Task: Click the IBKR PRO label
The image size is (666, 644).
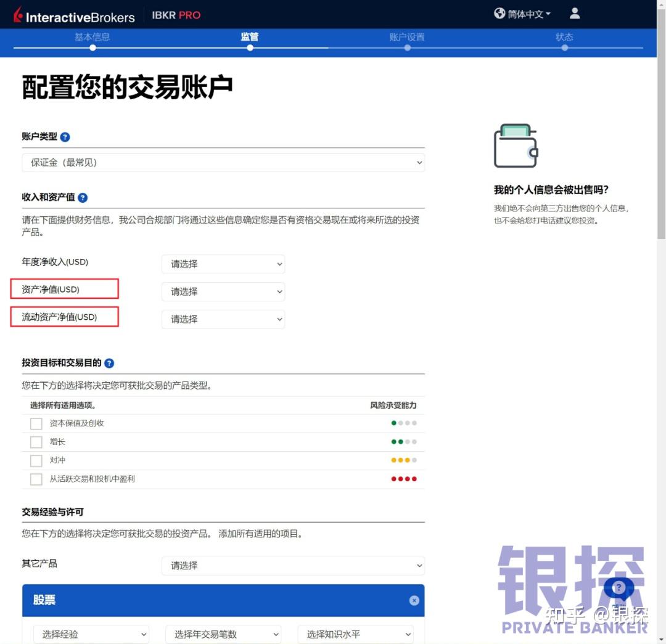Action: click(x=176, y=15)
